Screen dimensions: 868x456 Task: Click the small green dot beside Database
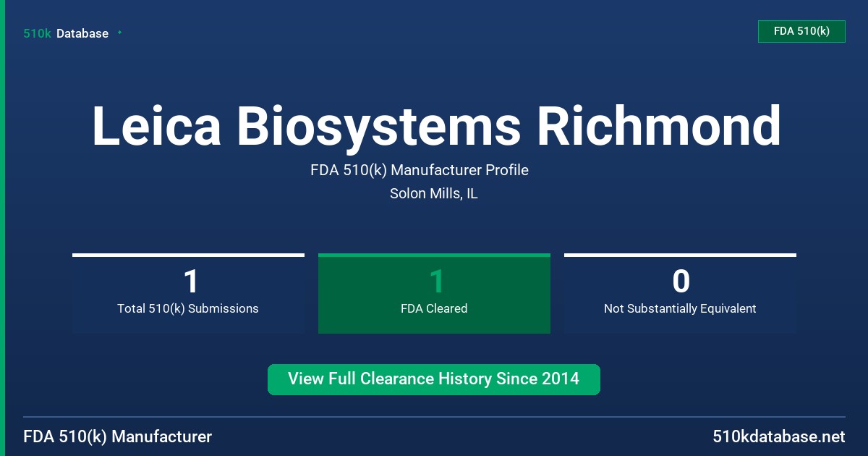click(x=119, y=33)
